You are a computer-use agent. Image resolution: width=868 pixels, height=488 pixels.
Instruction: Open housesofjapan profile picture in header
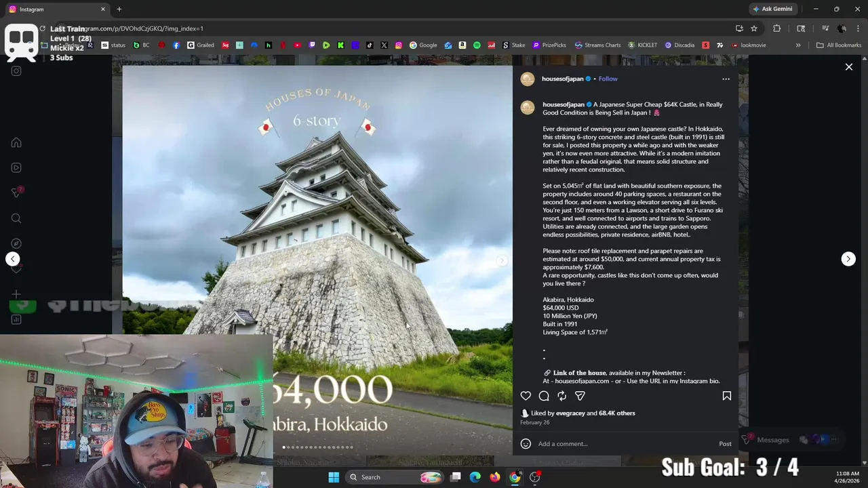coord(528,79)
